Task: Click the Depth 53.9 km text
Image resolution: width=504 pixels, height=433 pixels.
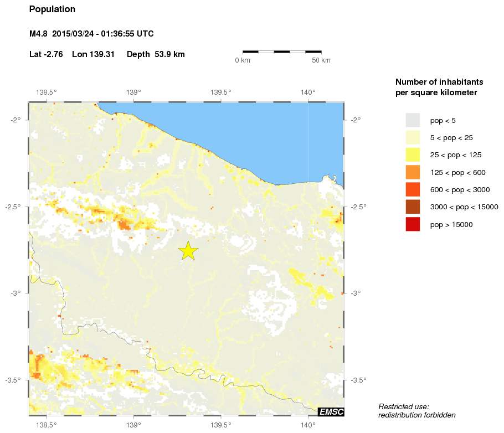Action: tap(156, 54)
